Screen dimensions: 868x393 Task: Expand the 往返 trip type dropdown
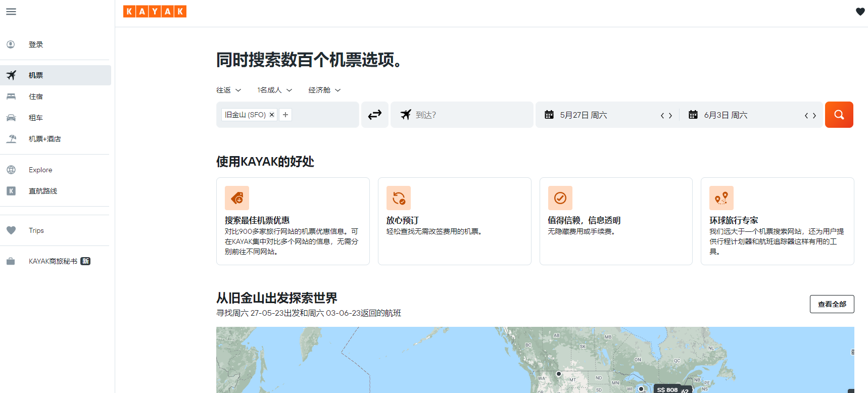click(x=228, y=90)
